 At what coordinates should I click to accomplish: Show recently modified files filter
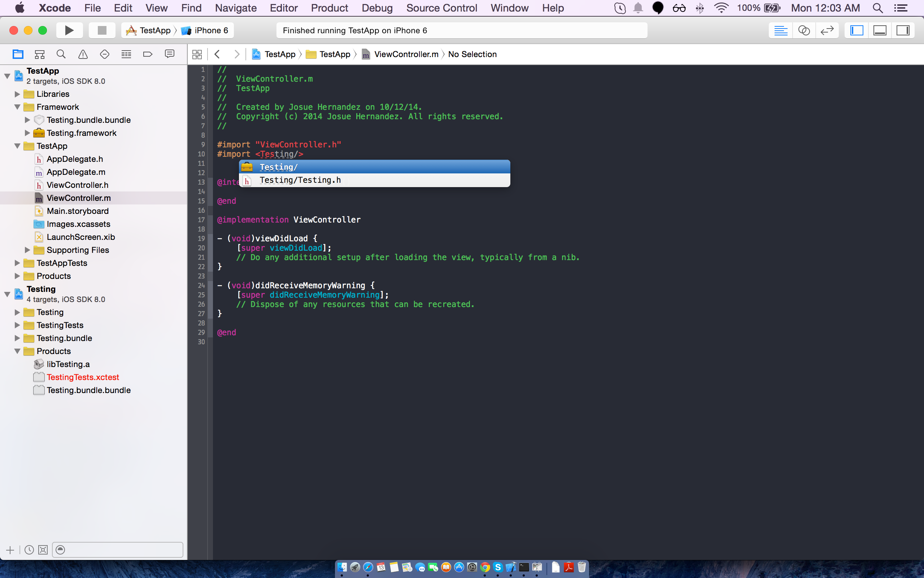coord(29,550)
